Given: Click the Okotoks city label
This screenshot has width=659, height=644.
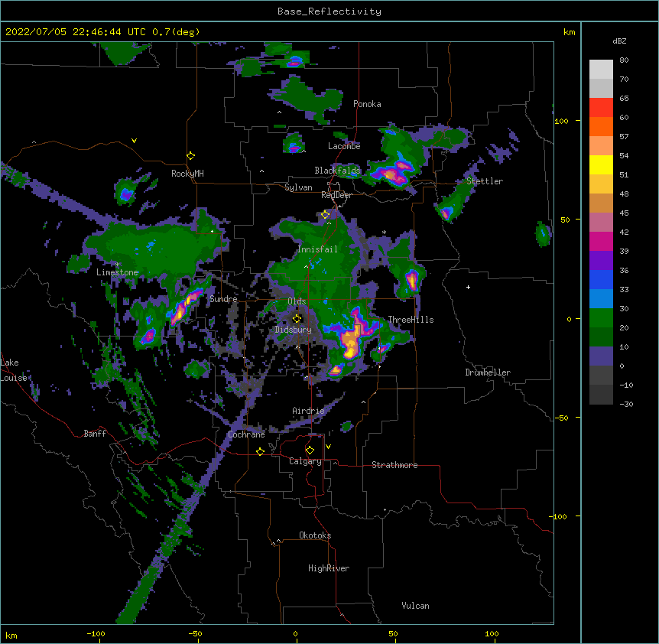Looking at the screenshot, I should point(315,535).
